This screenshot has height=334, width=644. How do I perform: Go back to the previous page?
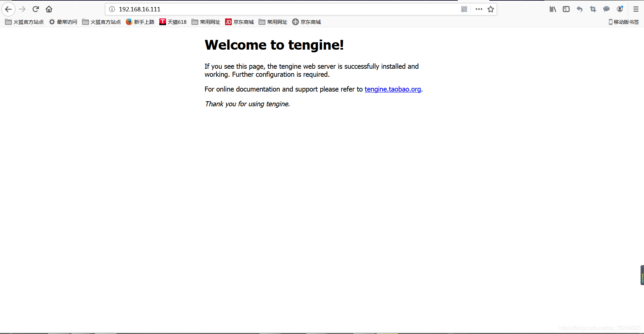[8, 9]
